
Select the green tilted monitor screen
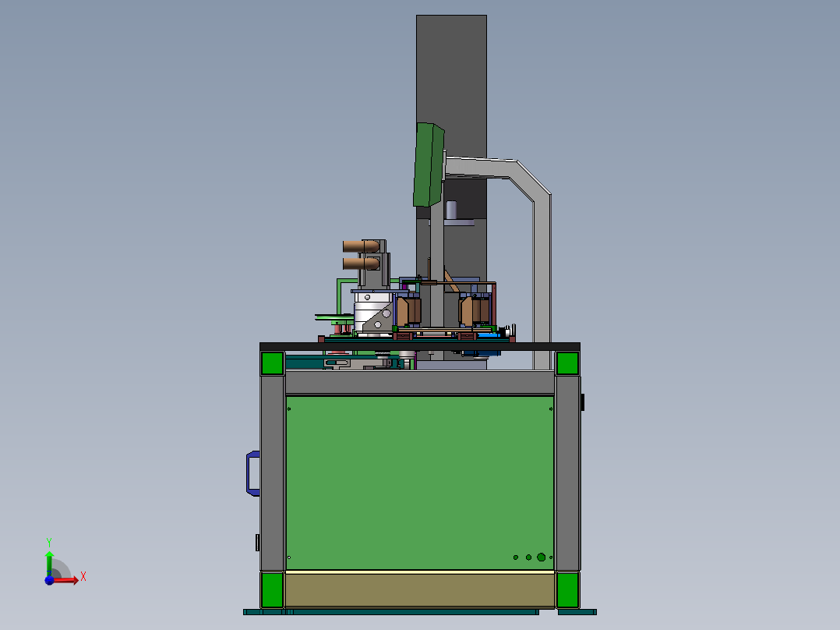pos(429,165)
